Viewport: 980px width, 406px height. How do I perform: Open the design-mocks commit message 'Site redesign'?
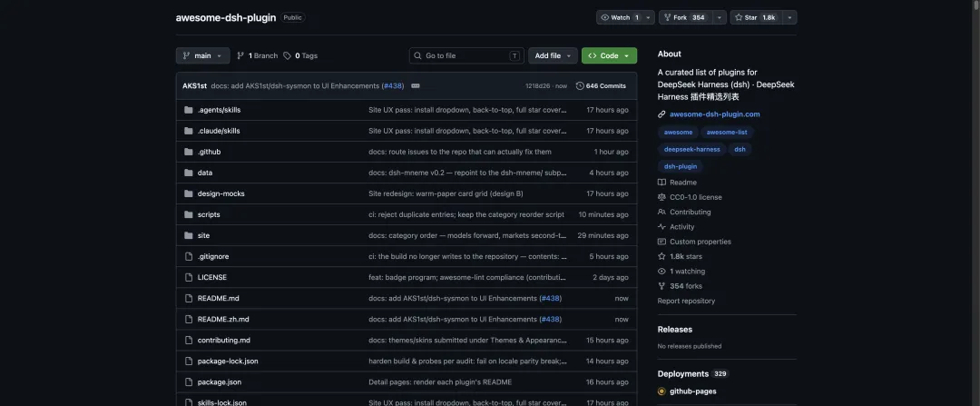pos(446,193)
